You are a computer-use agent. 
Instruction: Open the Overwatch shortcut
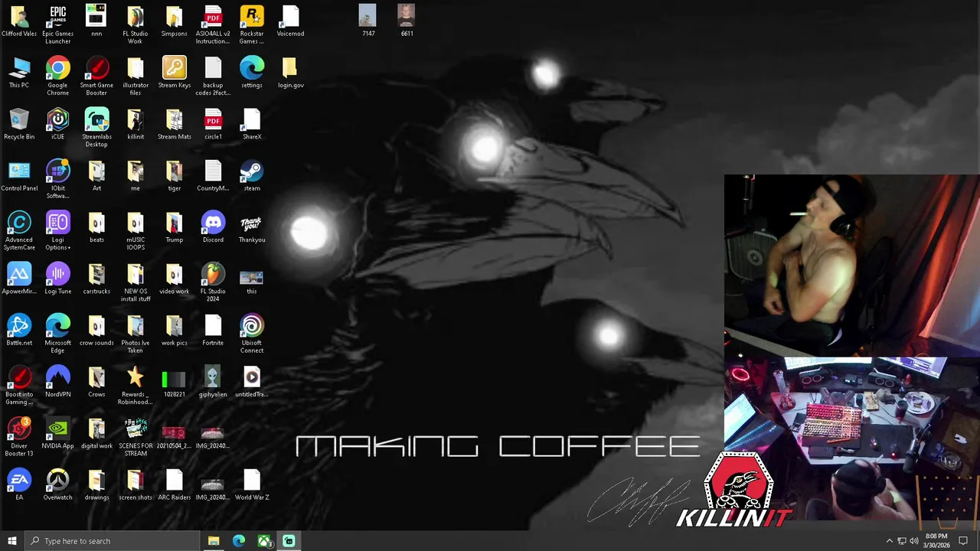coord(57,485)
